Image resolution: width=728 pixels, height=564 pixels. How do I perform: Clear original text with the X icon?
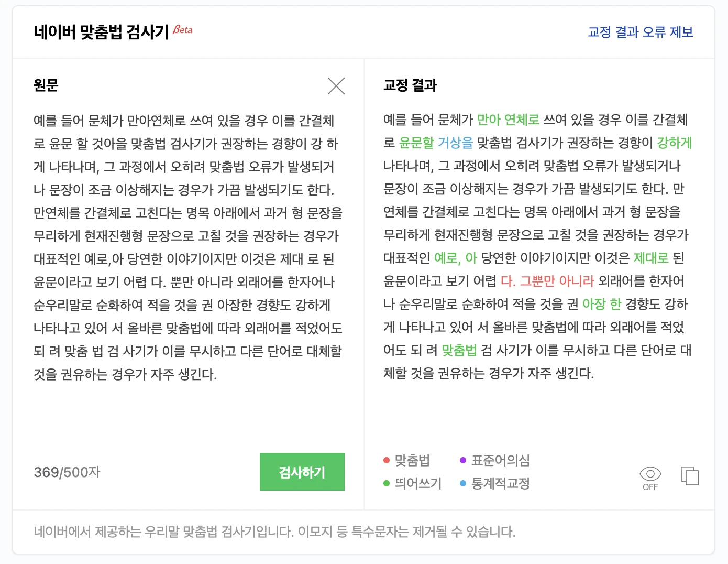click(x=336, y=86)
